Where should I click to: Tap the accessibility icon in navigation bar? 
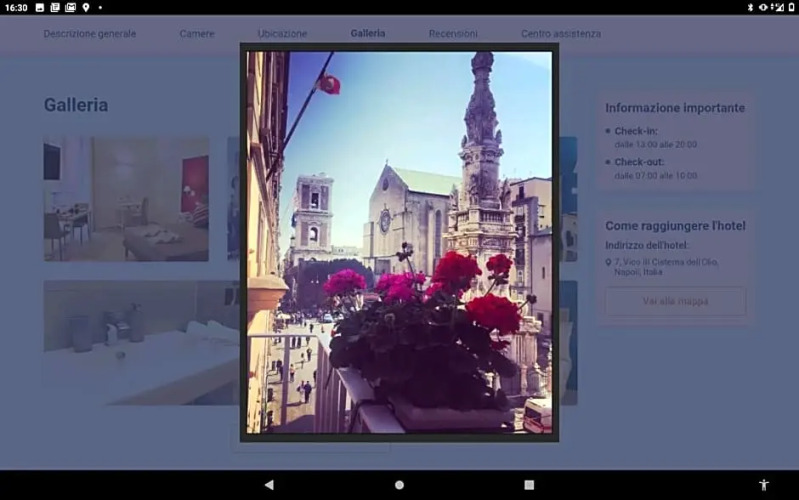point(764,485)
